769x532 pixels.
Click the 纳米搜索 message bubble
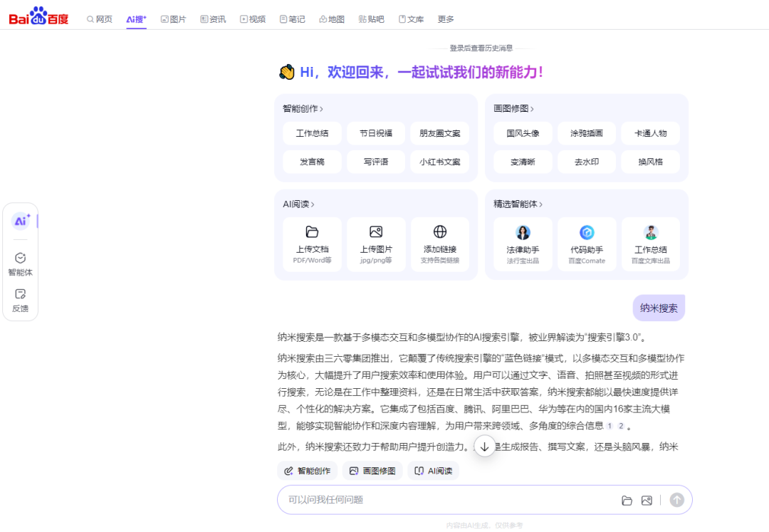(659, 308)
